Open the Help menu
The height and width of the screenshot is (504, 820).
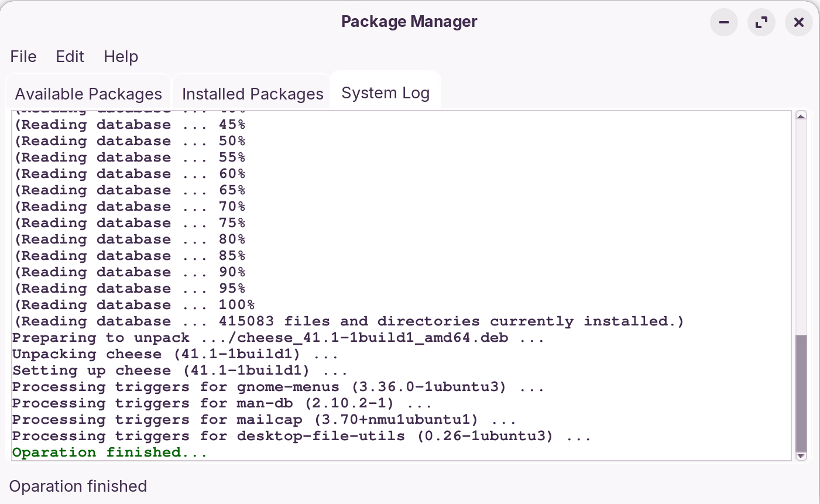[121, 56]
